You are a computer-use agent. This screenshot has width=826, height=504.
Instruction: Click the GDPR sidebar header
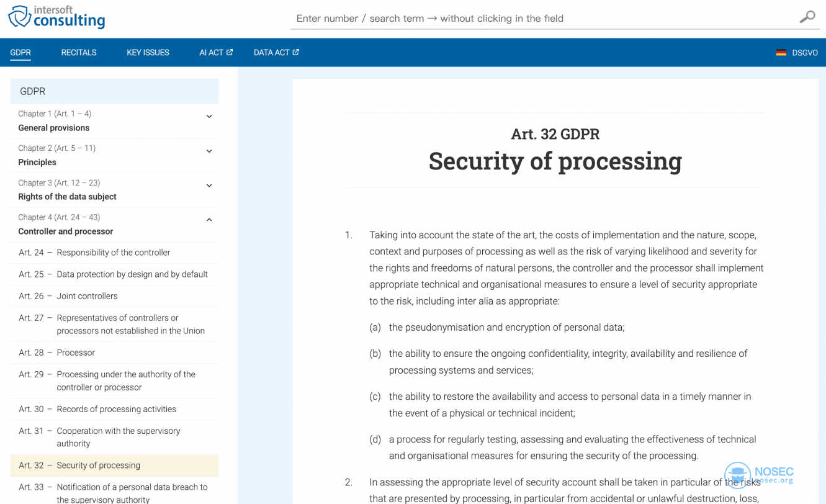(114, 91)
